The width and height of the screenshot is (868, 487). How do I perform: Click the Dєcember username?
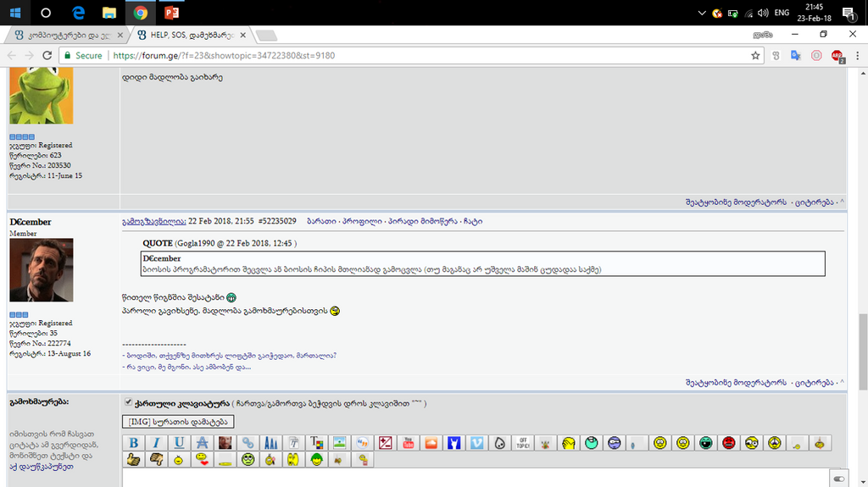pos(31,222)
